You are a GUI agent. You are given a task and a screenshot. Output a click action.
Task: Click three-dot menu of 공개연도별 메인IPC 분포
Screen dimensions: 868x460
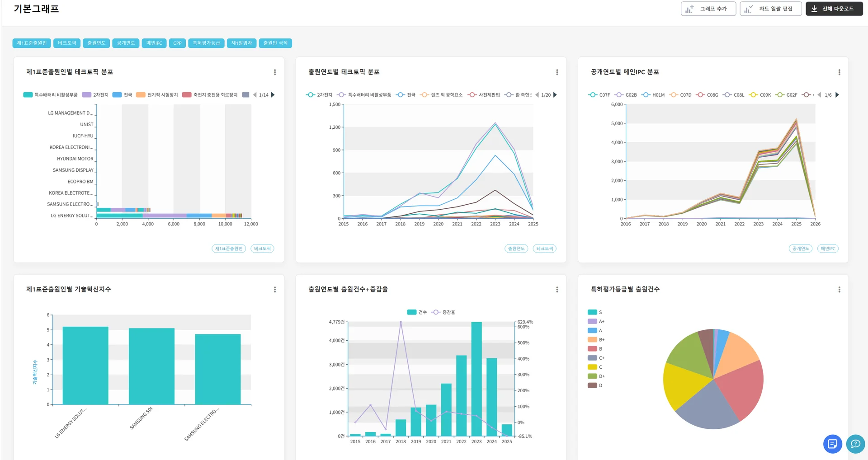coord(839,72)
